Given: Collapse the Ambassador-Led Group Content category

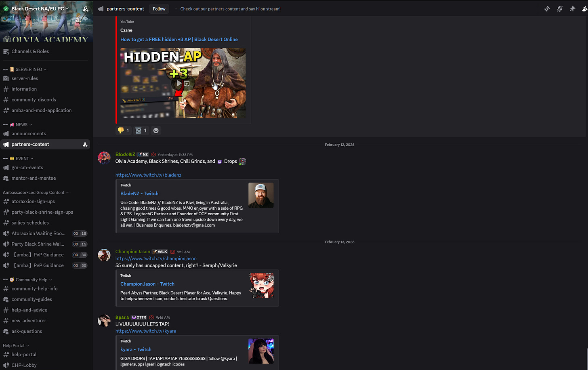Looking at the screenshot, I should (x=36, y=192).
